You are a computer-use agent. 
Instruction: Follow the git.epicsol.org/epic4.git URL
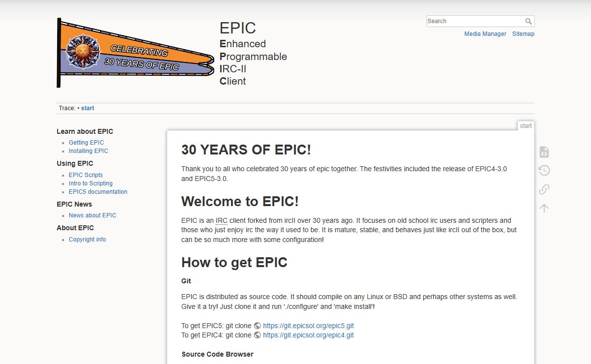pos(308,335)
